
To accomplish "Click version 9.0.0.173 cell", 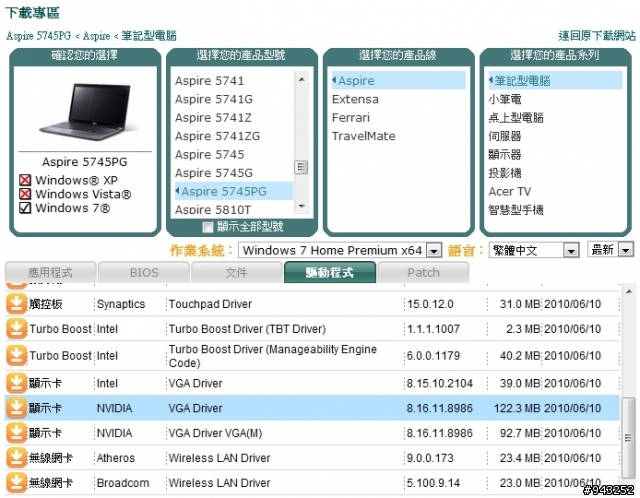I will coord(430,458).
